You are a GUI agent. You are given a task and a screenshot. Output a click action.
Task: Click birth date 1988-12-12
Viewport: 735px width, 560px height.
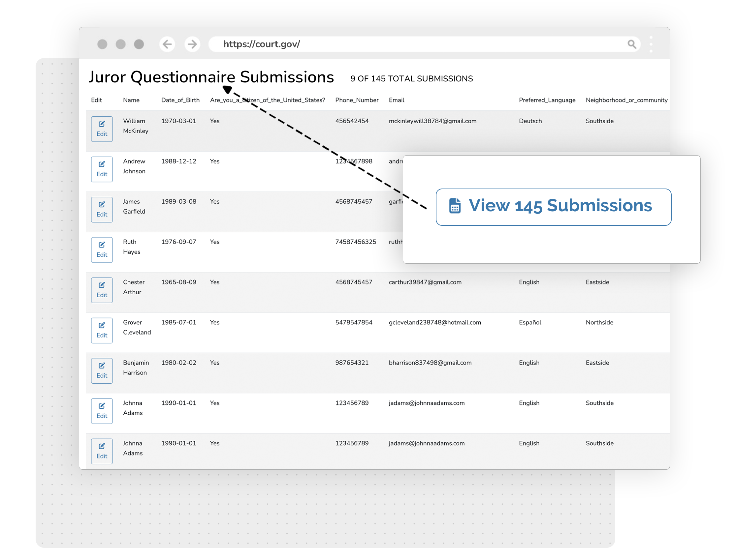(x=179, y=161)
